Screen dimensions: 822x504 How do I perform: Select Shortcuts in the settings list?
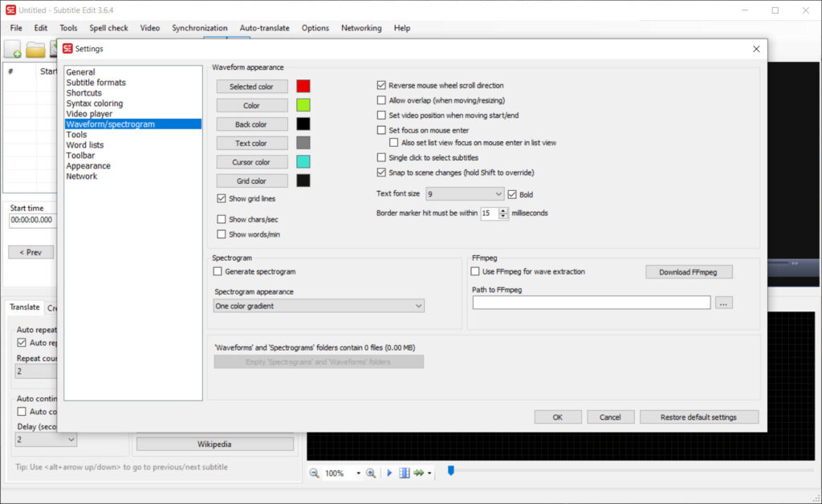click(83, 93)
